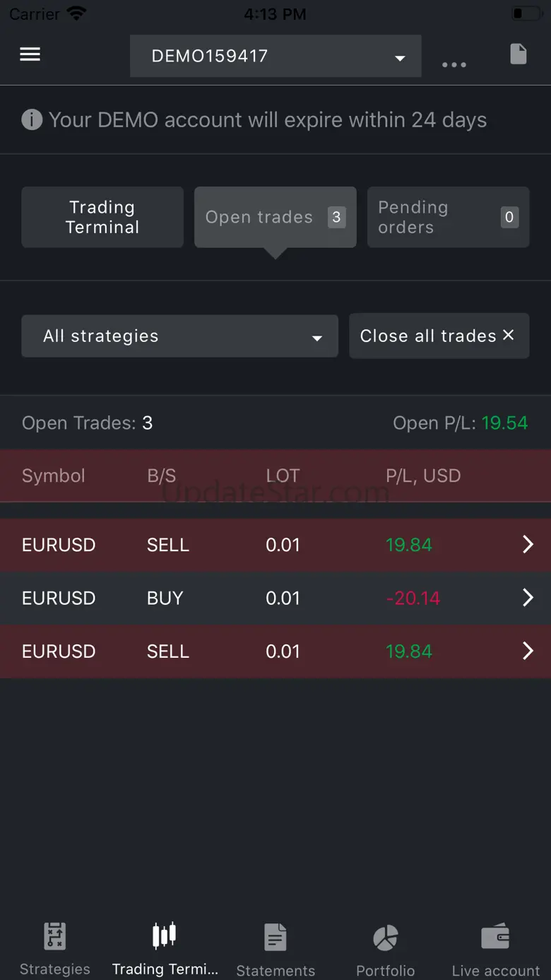Open the All strategies dropdown
This screenshot has height=980, width=551.
[x=179, y=336]
